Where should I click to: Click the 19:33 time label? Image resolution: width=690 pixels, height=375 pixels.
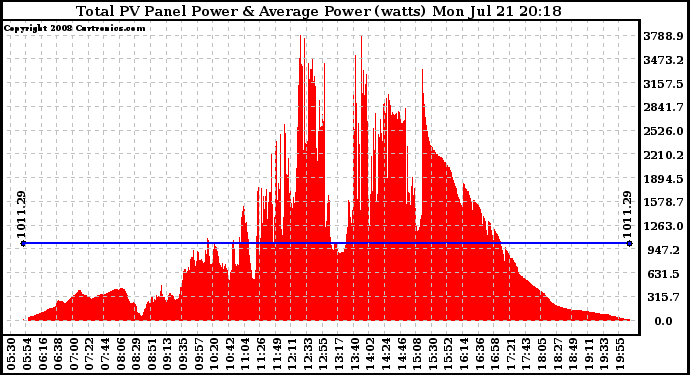(604, 354)
